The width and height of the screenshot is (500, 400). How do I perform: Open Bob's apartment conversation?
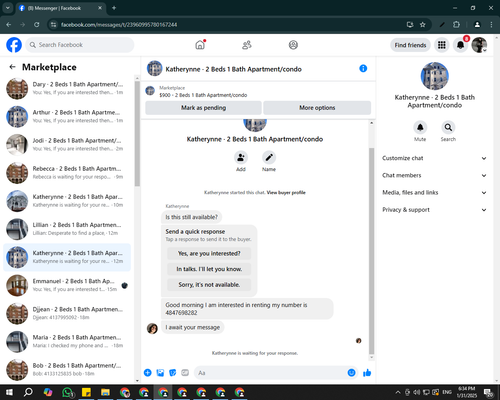(x=67, y=369)
